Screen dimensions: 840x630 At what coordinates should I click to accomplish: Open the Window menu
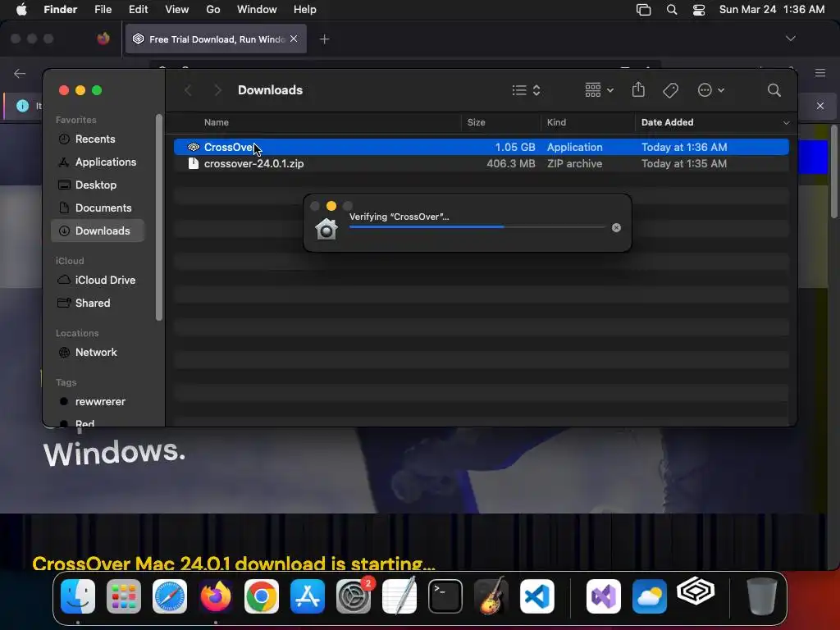point(257,10)
